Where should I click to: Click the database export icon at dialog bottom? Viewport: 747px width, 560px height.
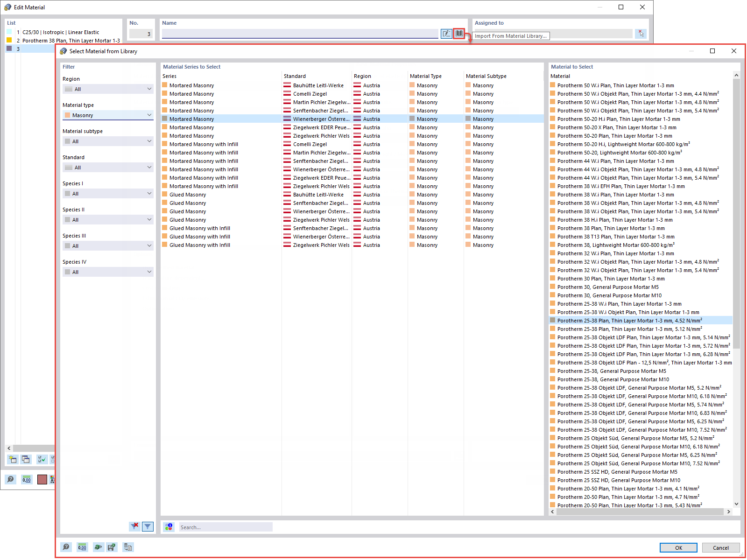pyautogui.click(x=127, y=547)
